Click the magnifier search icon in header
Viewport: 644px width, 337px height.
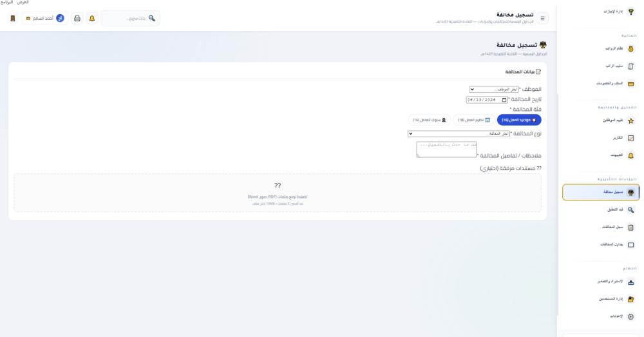pyautogui.click(x=152, y=18)
